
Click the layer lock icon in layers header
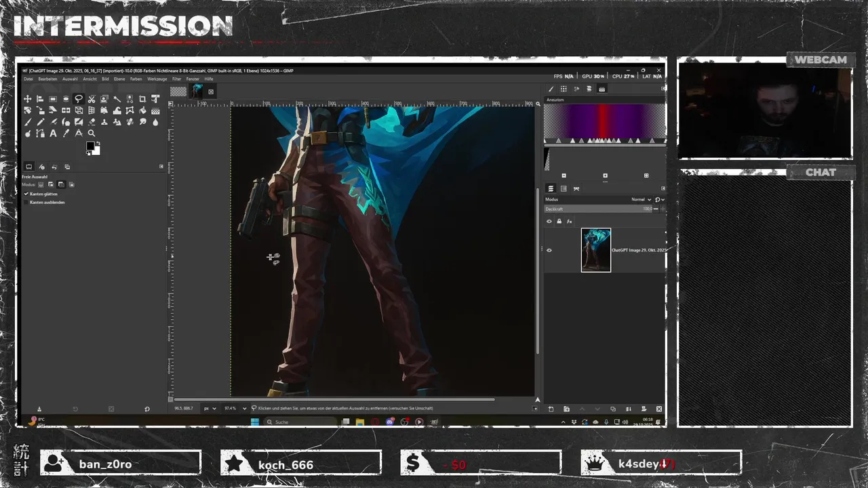pyautogui.click(x=559, y=221)
